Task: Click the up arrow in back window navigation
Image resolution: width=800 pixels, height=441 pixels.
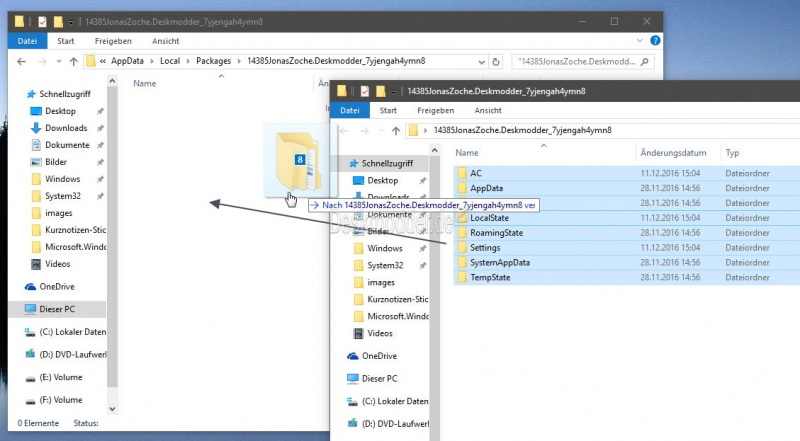Action: click(x=72, y=62)
